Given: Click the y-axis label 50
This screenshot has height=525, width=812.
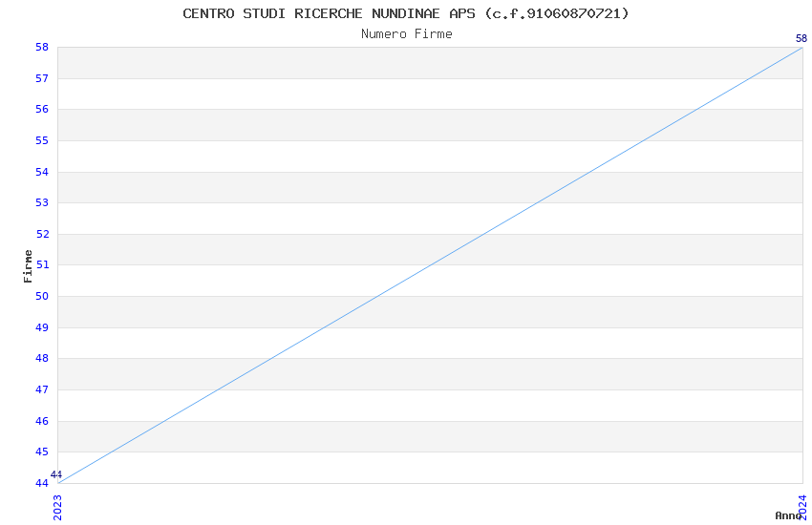Looking at the screenshot, I should (42, 296).
